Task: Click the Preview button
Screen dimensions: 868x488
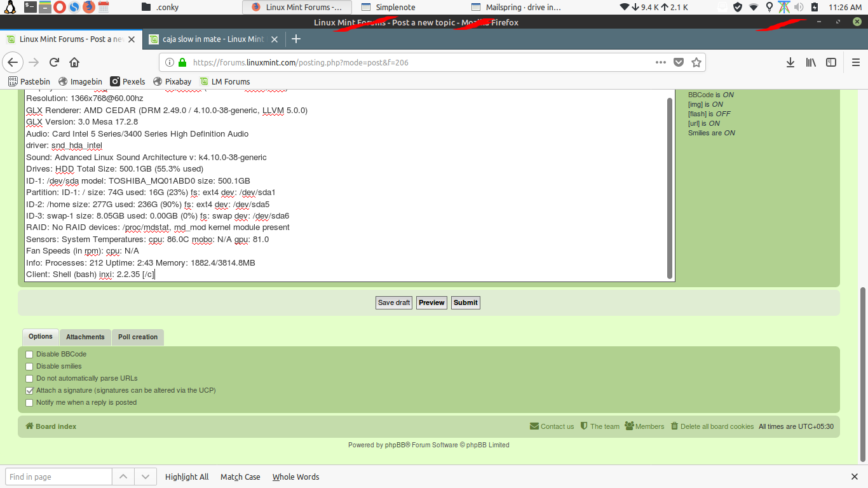Action: pos(431,302)
